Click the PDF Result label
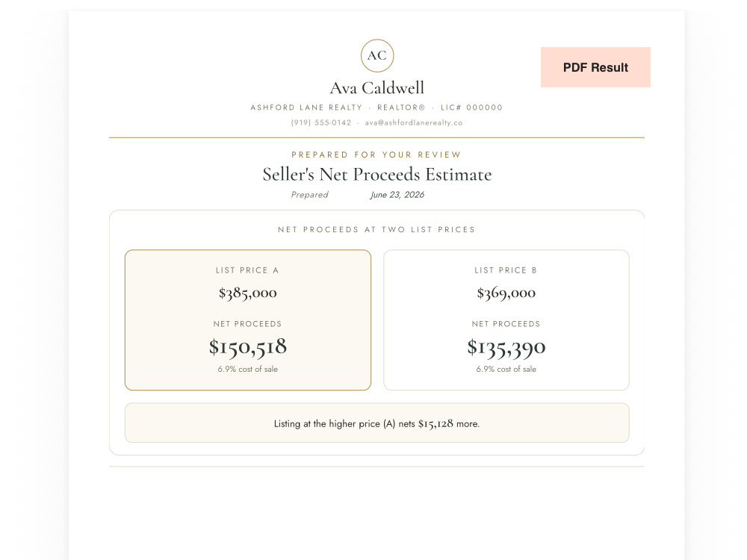The width and height of the screenshot is (747, 560). [x=595, y=67]
